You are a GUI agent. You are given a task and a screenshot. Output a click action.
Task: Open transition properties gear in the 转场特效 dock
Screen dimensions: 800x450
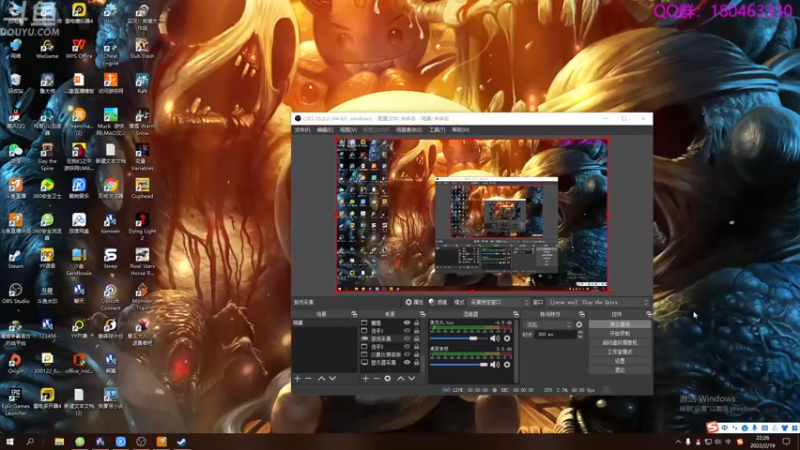(x=579, y=324)
